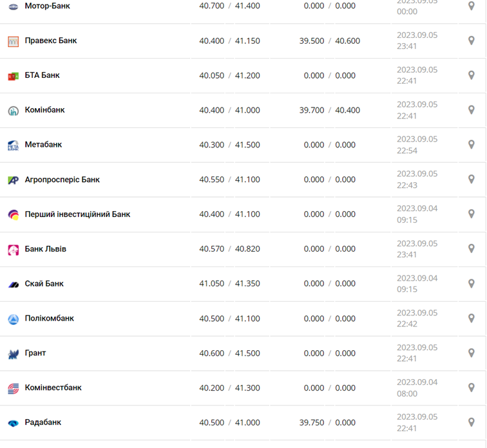Select the Скай Банк name link
Viewport: 487px width, 448px height.
pyautogui.click(x=44, y=284)
